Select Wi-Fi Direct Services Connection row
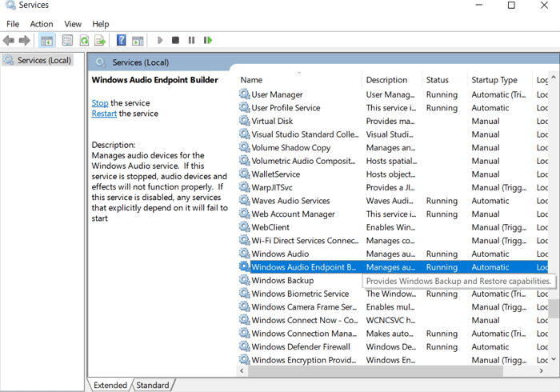 pyautogui.click(x=393, y=240)
